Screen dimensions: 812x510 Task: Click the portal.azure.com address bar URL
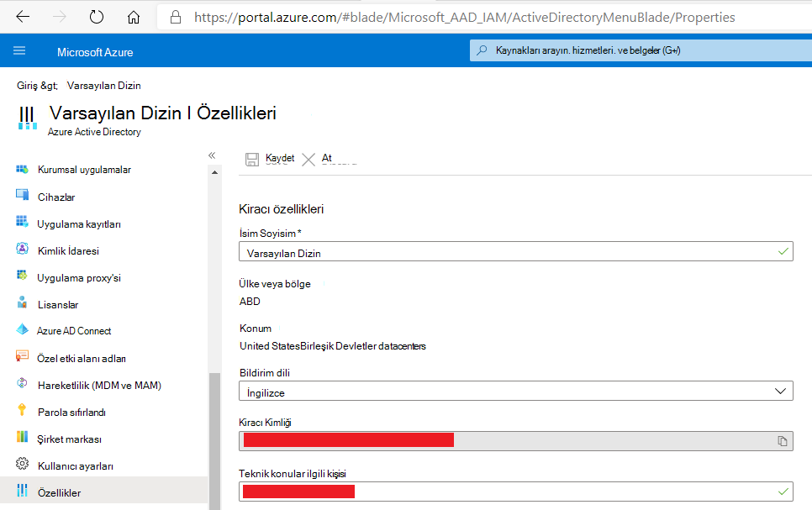pyautogui.click(x=465, y=17)
